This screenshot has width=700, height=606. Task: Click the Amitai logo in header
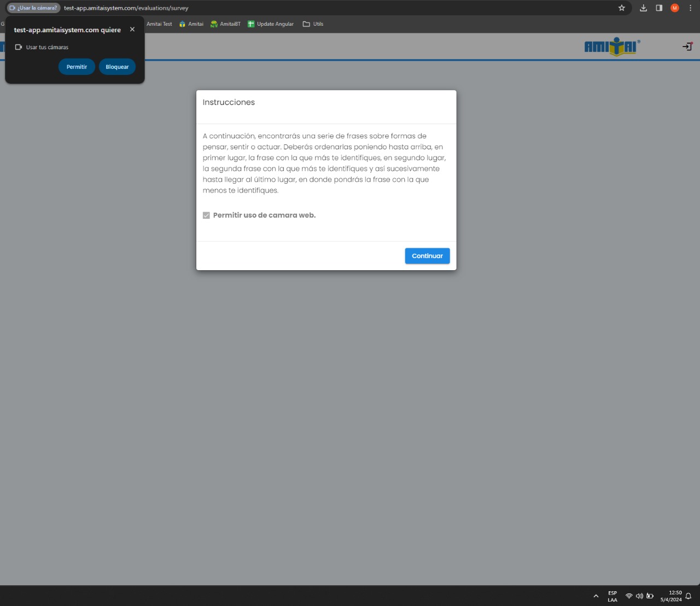(x=612, y=46)
